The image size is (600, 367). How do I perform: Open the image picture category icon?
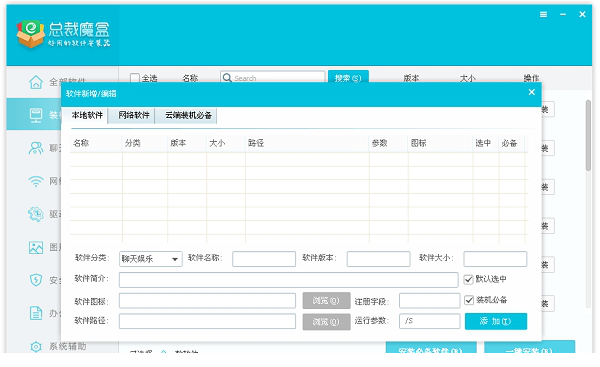(36, 248)
